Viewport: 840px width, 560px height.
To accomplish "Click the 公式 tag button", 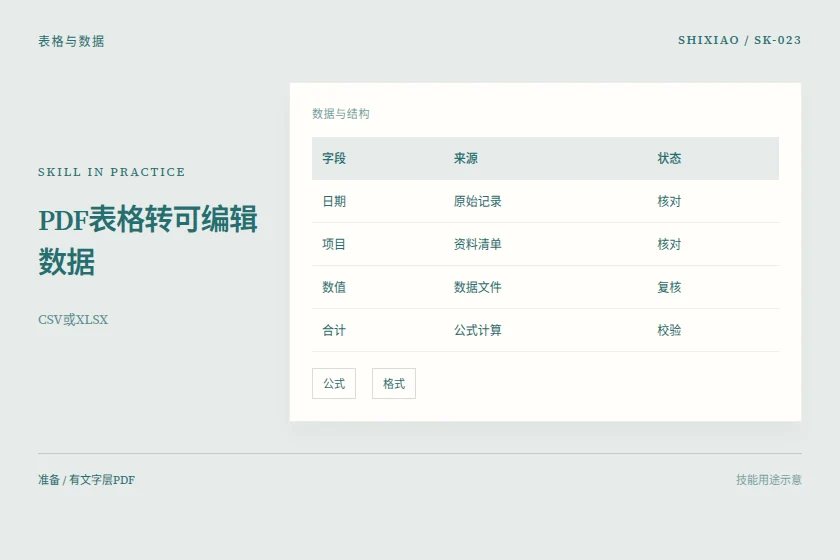I will [x=334, y=384].
